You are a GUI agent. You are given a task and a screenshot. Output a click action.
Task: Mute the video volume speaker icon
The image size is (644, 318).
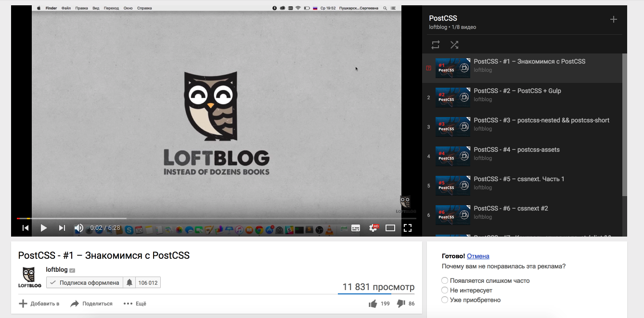(78, 228)
